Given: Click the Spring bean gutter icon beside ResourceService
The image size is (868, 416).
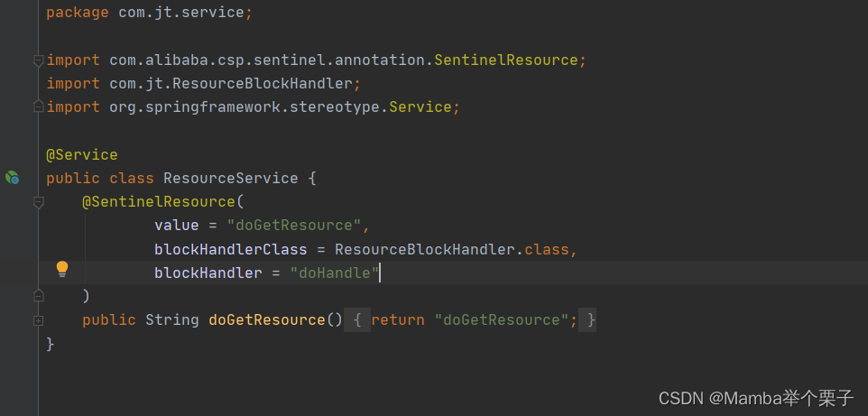Looking at the screenshot, I should [12, 178].
